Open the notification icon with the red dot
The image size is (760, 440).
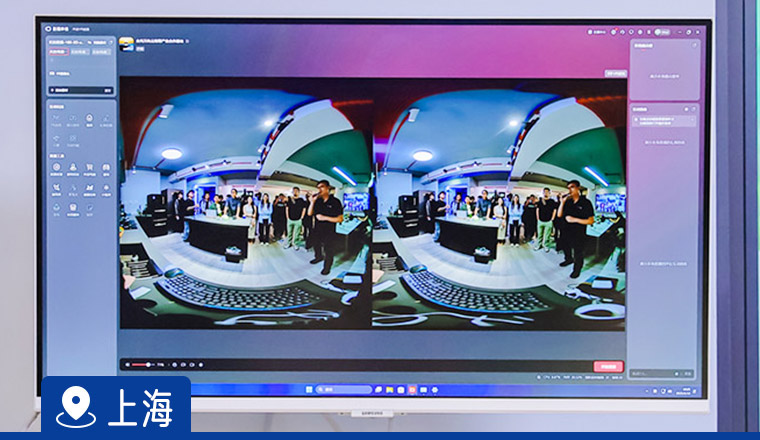pos(614,32)
